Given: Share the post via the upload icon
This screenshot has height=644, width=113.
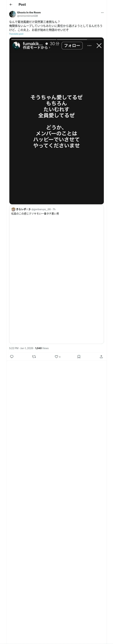Looking at the screenshot, I should pyautogui.click(x=101, y=356).
